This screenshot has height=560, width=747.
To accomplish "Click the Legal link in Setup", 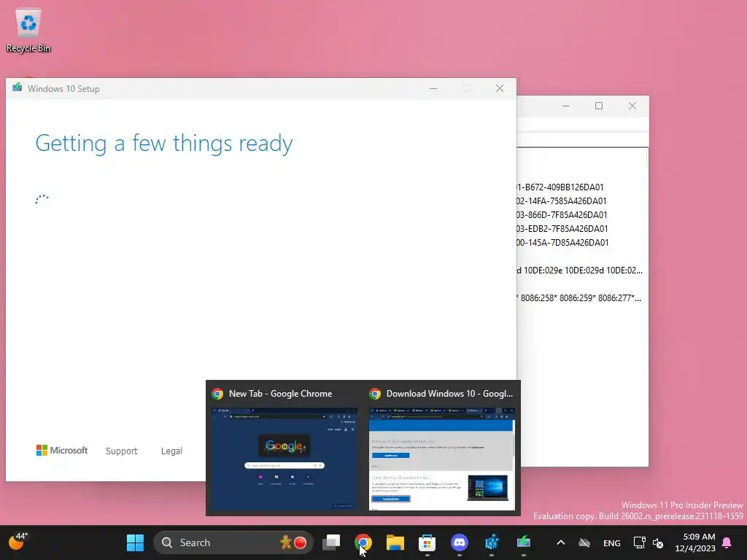I will point(171,451).
